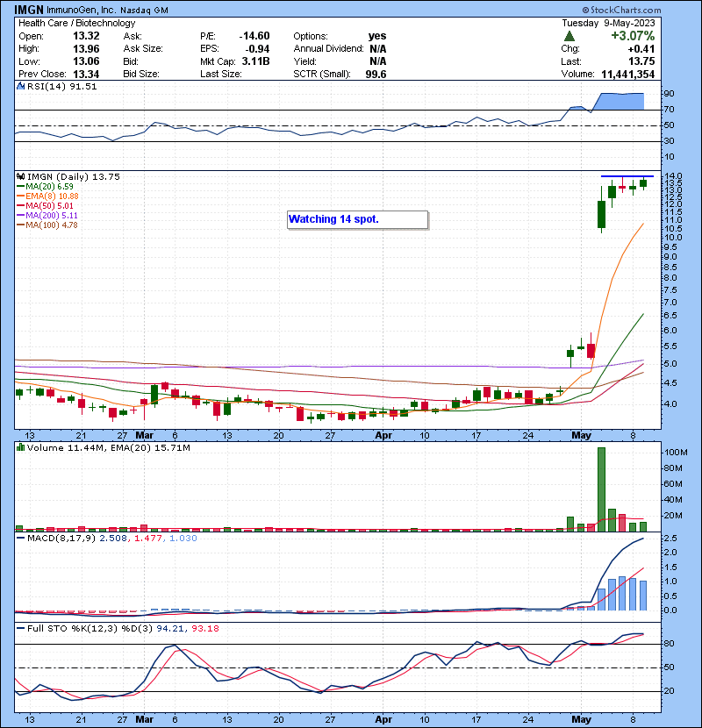Click the blue resistance line near 14.0
The height and width of the screenshot is (728, 702).
click(x=627, y=176)
